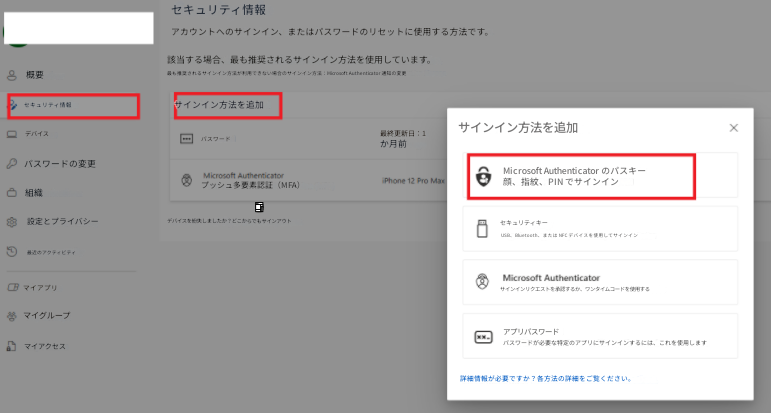Open 設定とプライバシー sidebar entry

62,222
